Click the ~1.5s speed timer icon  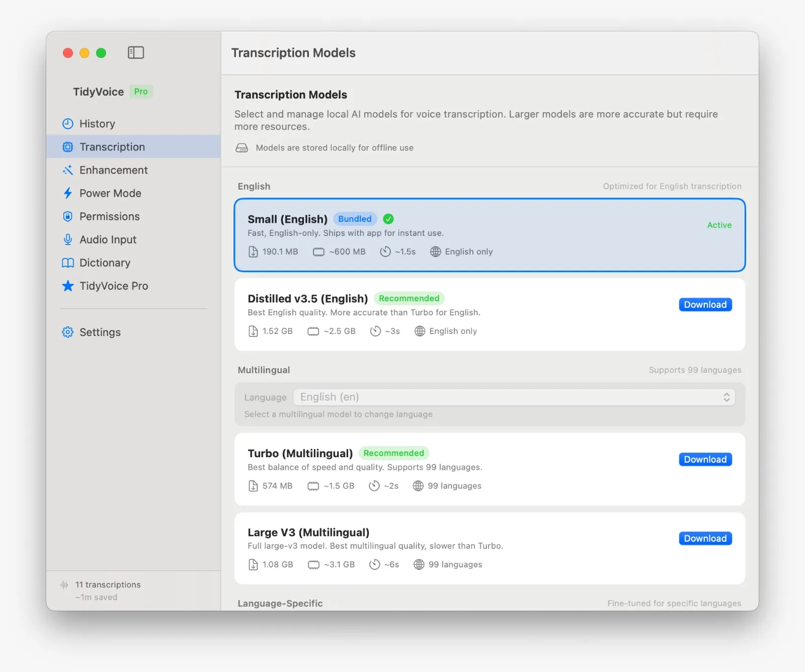pyautogui.click(x=385, y=251)
